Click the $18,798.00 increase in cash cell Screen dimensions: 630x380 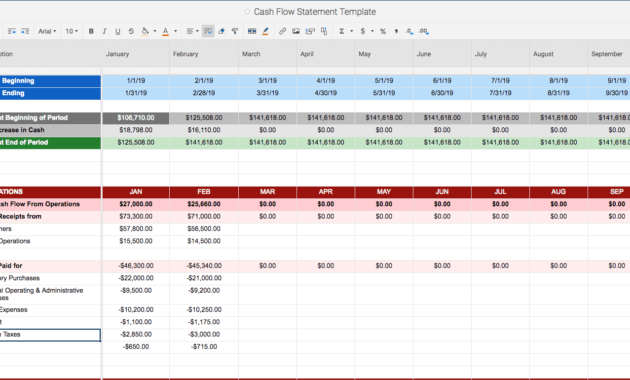point(135,130)
